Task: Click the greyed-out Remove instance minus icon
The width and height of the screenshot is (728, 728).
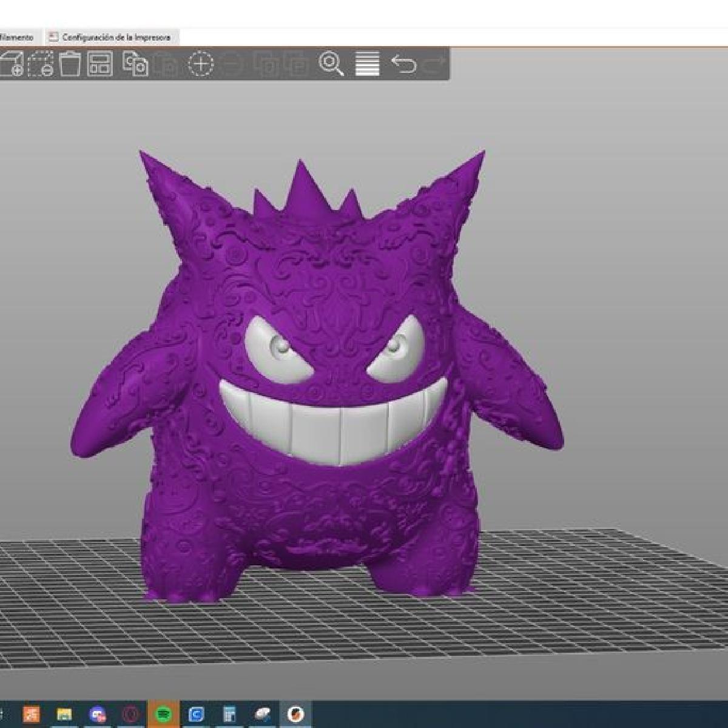Action: click(231, 64)
